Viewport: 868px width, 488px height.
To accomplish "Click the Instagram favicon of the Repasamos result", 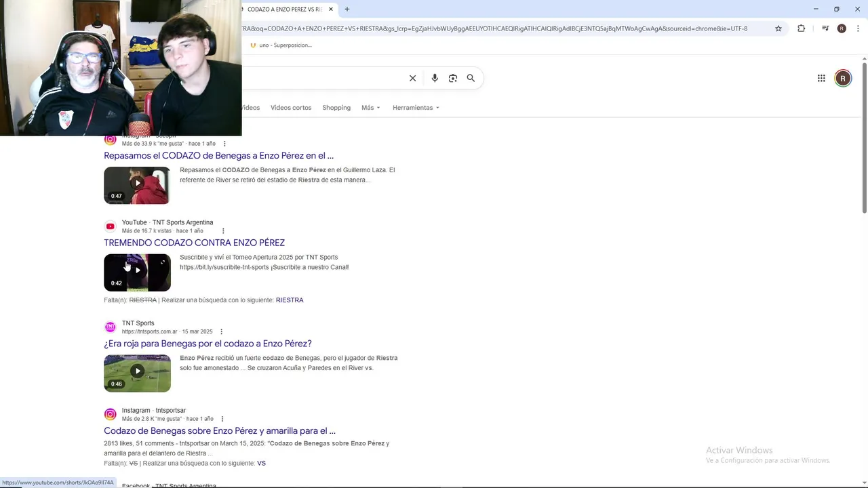I will (110, 140).
